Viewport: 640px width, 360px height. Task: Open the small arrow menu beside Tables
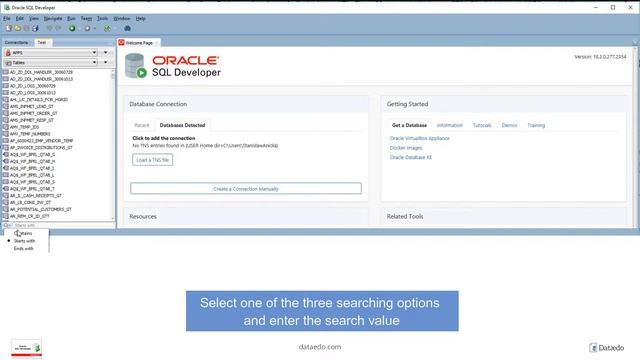(x=106, y=62)
